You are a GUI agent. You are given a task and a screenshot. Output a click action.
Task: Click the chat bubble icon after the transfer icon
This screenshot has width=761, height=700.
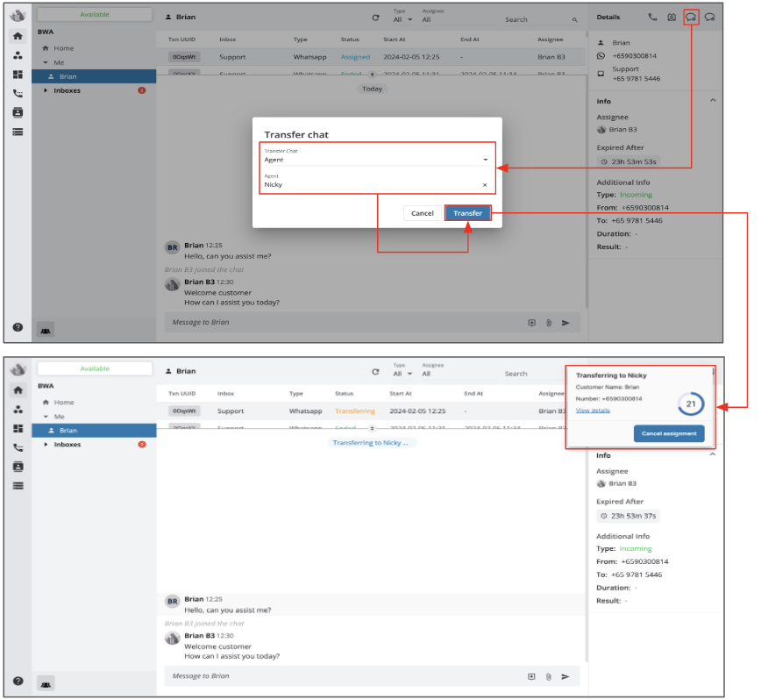[709, 18]
